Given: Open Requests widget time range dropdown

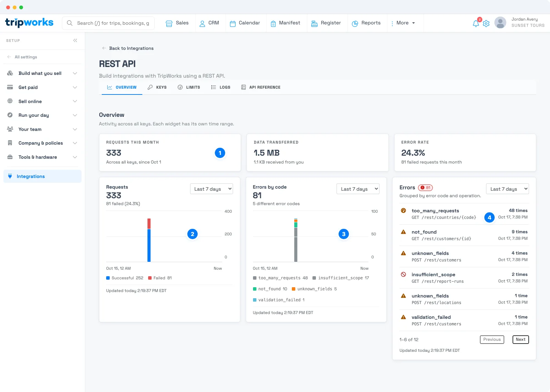Looking at the screenshot, I should [x=211, y=189].
